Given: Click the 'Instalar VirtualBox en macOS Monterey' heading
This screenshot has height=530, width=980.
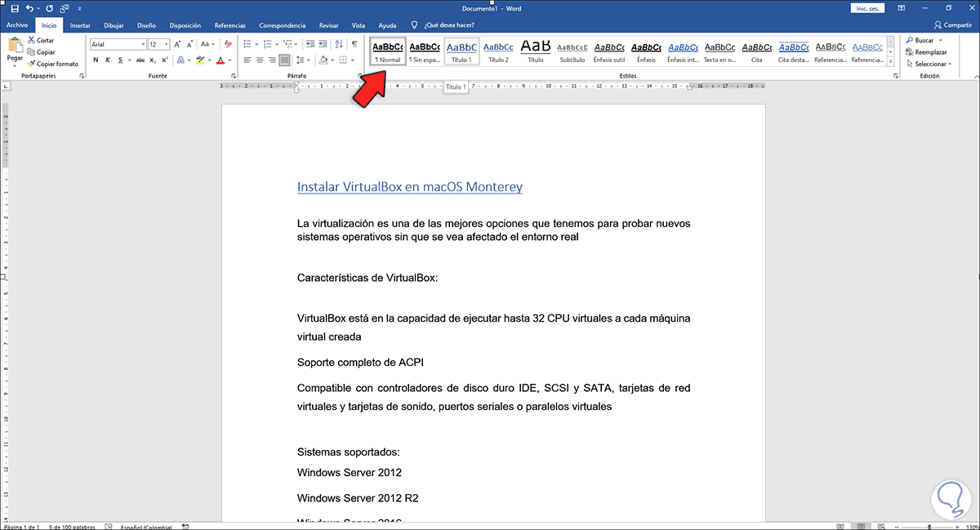Looking at the screenshot, I should click(410, 187).
